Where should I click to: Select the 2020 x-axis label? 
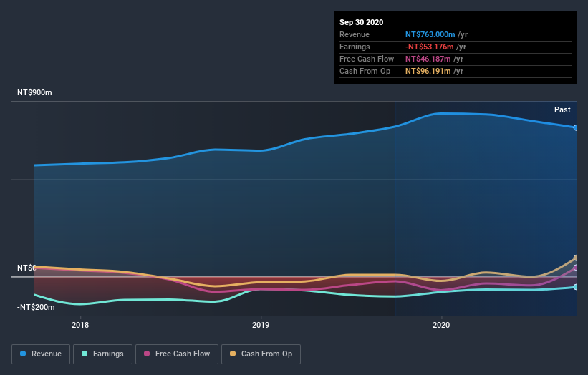[441, 325]
